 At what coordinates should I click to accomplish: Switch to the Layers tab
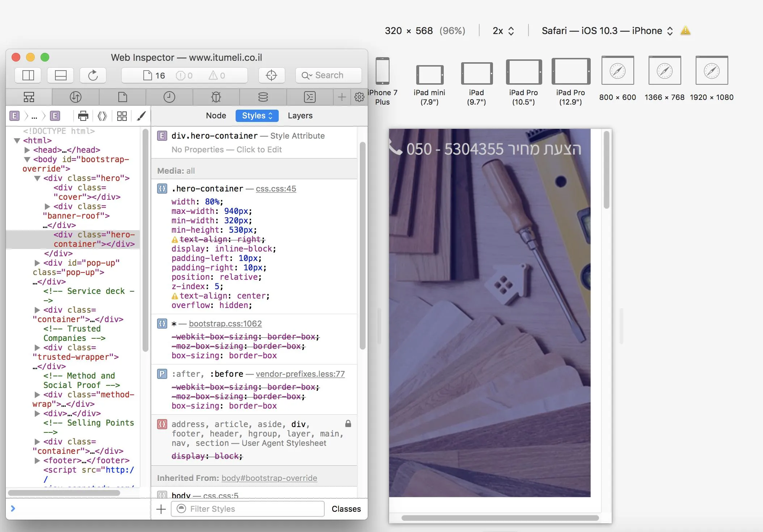point(300,115)
